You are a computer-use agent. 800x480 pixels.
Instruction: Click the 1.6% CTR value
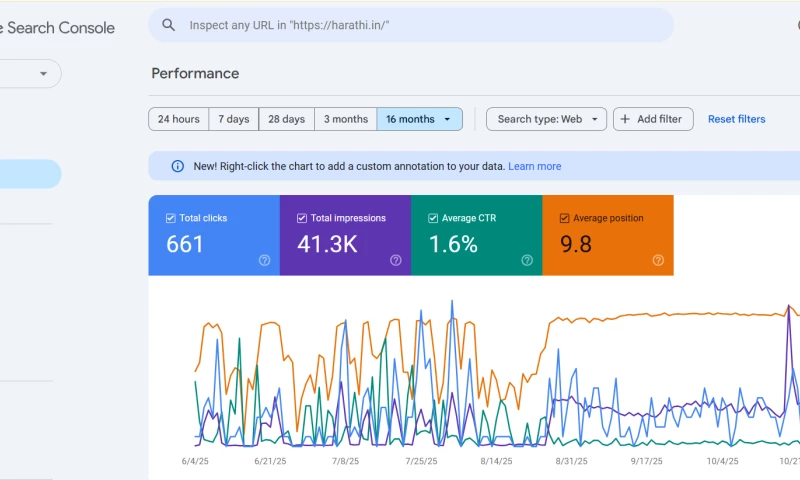(453, 244)
